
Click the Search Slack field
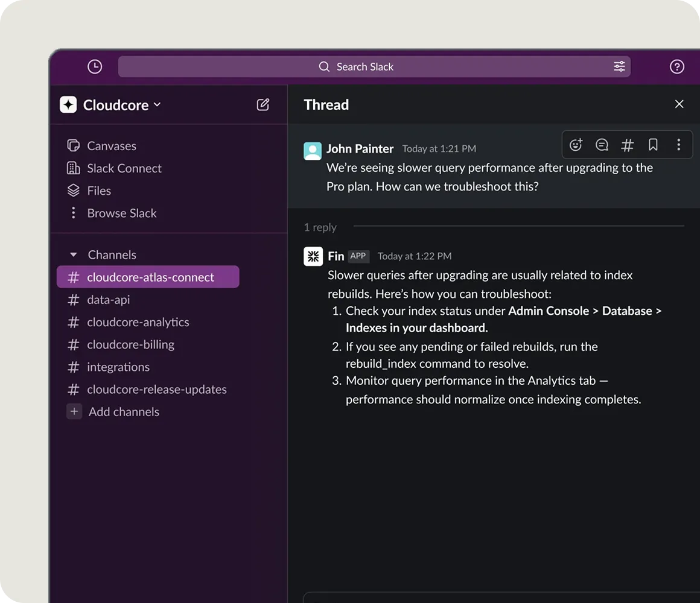tap(364, 67)
